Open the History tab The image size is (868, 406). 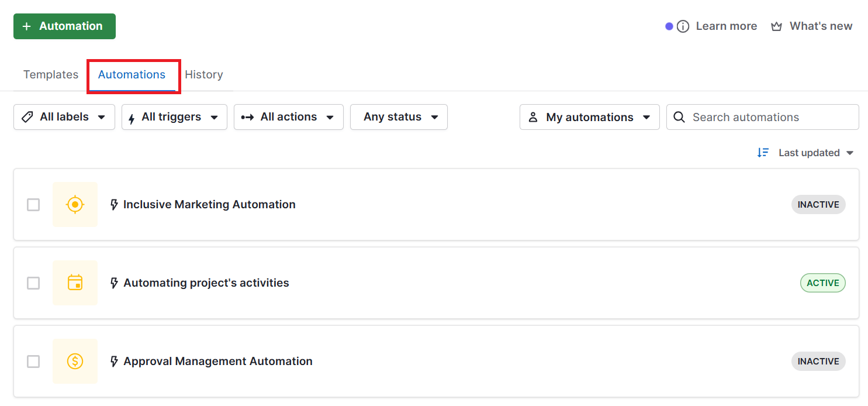[x=204, y=75]
